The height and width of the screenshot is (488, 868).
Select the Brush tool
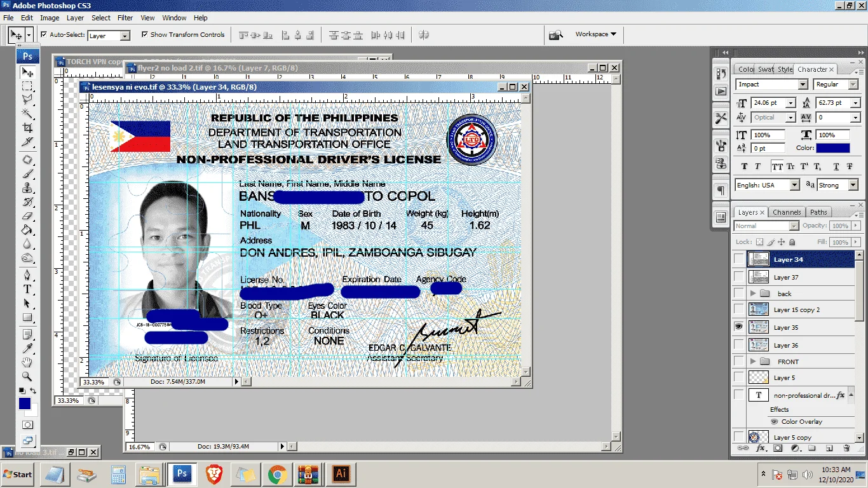click(27, 173)
